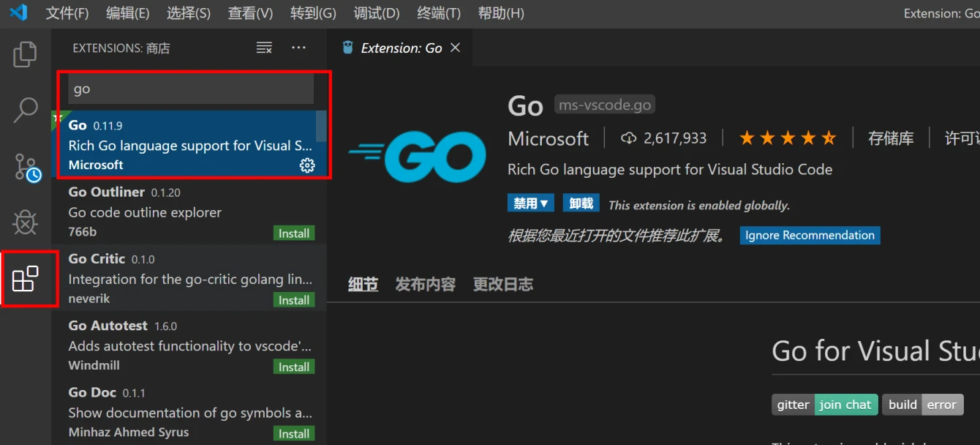Click the clear extensions filter icon
The height and width of the screenshot is (445, 980).
pyautogui.click(x=263, y=48)
